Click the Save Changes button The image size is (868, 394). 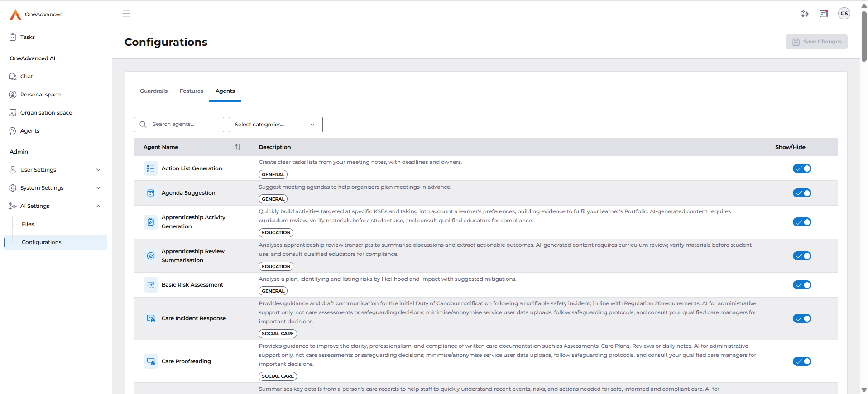816,42
